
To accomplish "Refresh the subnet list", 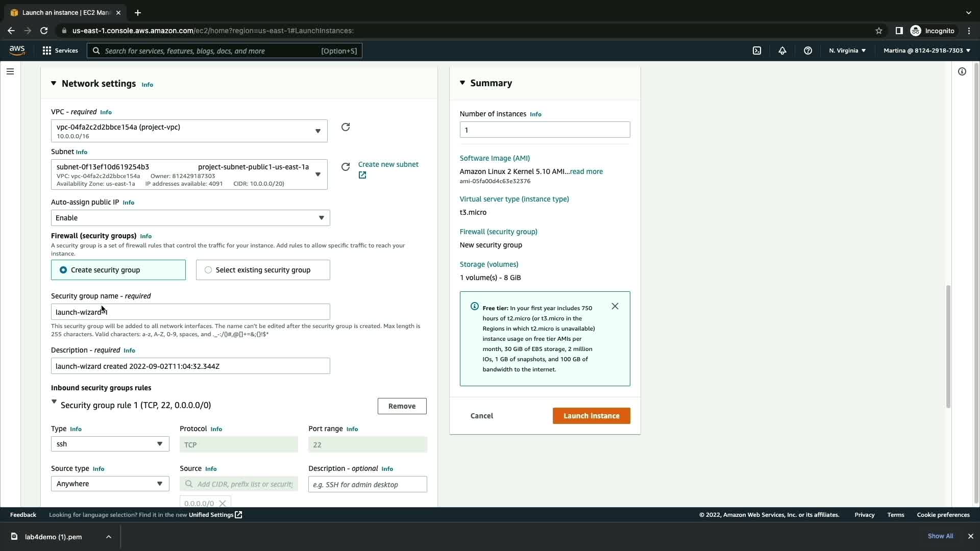I will pos(346,167).
